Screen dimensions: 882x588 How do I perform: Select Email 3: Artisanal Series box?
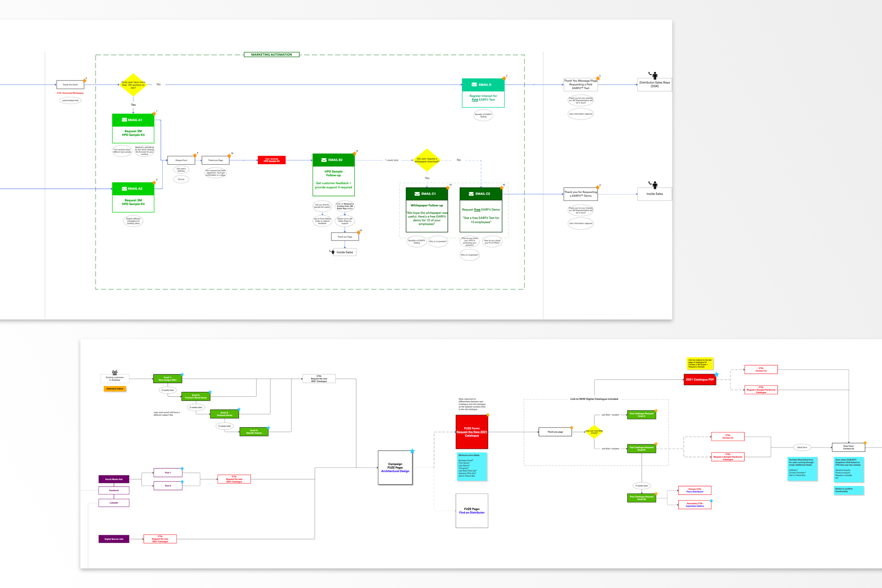pyautogui.click(x=224, y=414)
